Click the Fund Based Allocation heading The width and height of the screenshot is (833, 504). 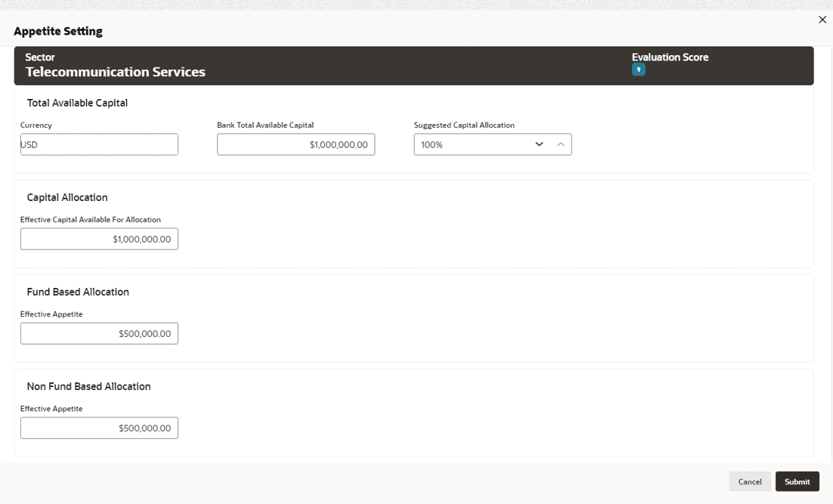pos(78,292)
